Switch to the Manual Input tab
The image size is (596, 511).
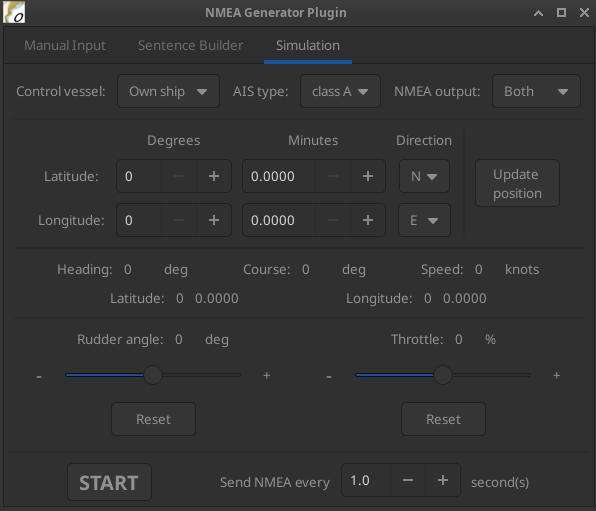coord(65,46)
